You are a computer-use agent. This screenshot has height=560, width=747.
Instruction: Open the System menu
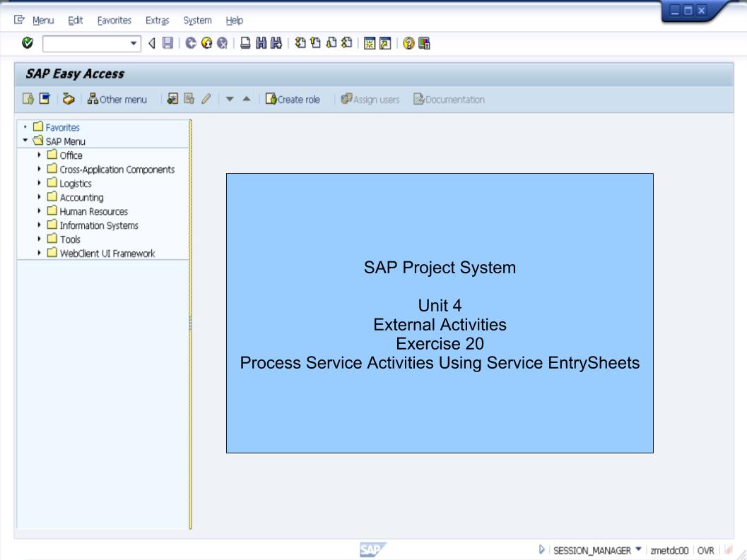tap(196, 20)
